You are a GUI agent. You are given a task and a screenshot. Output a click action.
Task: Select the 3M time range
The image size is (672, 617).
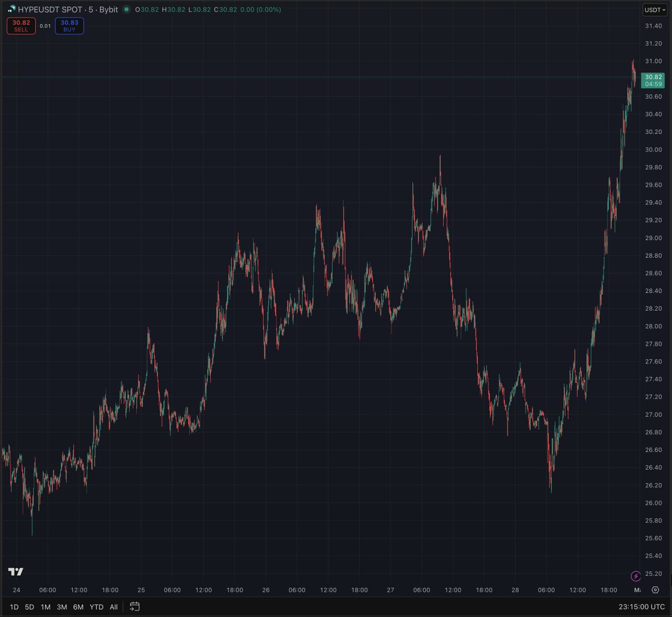[x=62, y=607]
